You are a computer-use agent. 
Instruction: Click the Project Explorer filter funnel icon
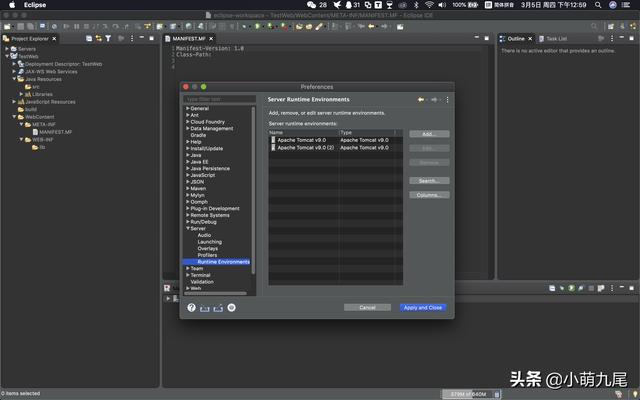coord(108,38)
